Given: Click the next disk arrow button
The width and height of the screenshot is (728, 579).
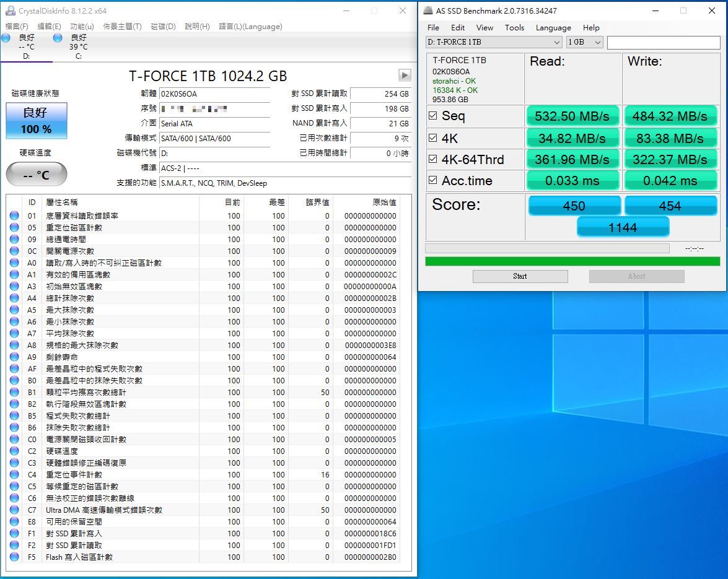Looking at the screenshot, I should point(405,75).
